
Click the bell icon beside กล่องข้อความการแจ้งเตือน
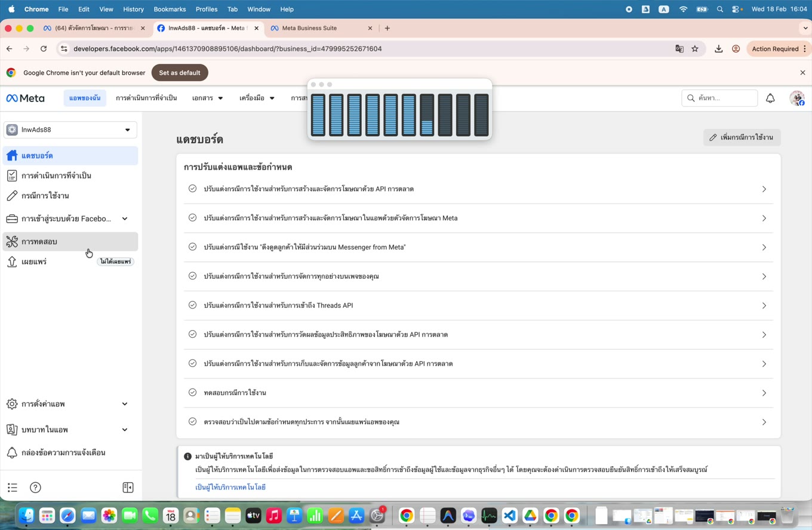(x=12, y=452)
